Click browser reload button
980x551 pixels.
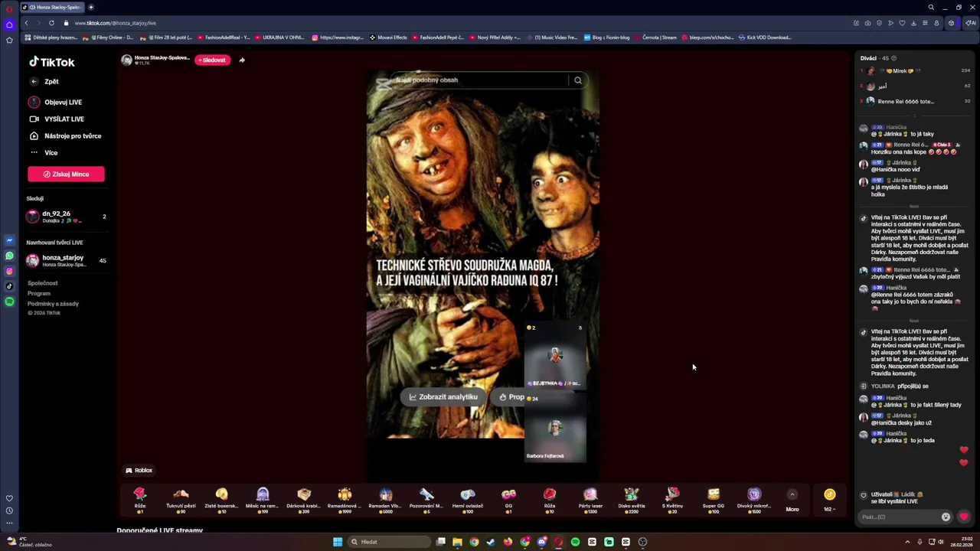[x=51, y=23]
